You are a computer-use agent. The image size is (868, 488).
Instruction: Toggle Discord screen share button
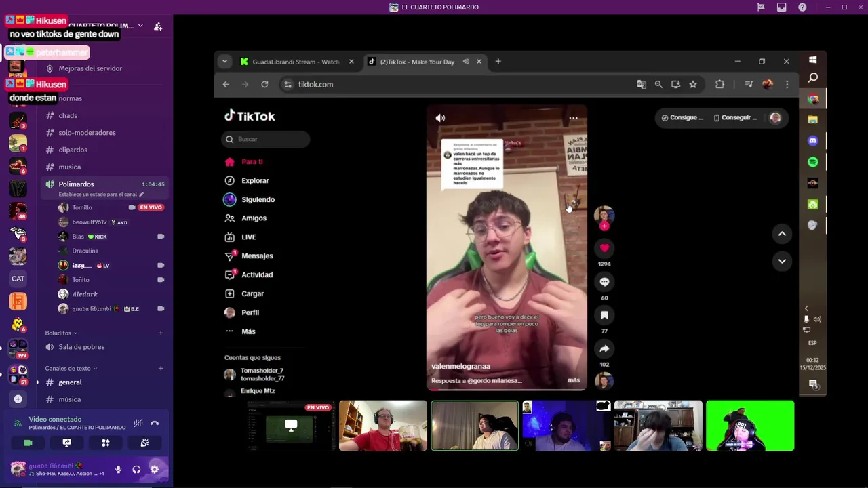(66, 443)
